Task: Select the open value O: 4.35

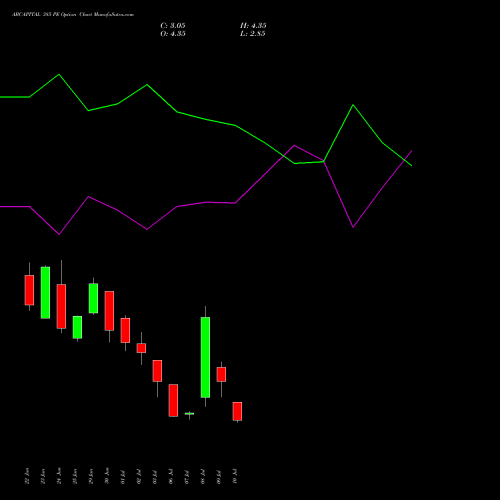Action: tap(173, 34)
